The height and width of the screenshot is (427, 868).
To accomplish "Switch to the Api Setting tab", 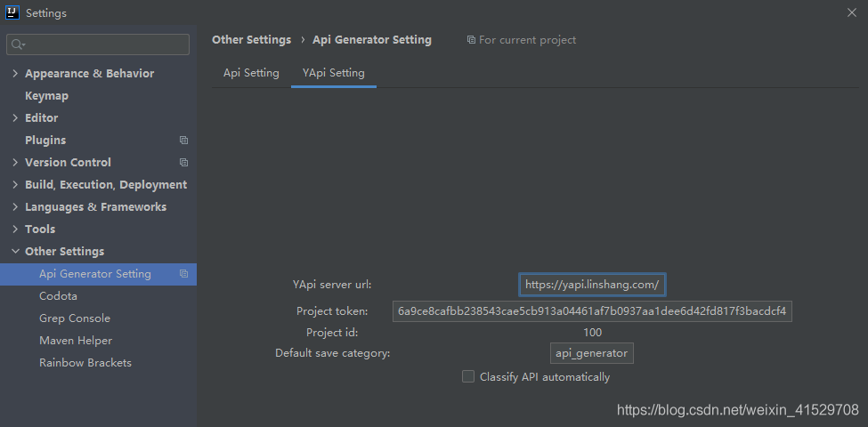I will point(251,73).
